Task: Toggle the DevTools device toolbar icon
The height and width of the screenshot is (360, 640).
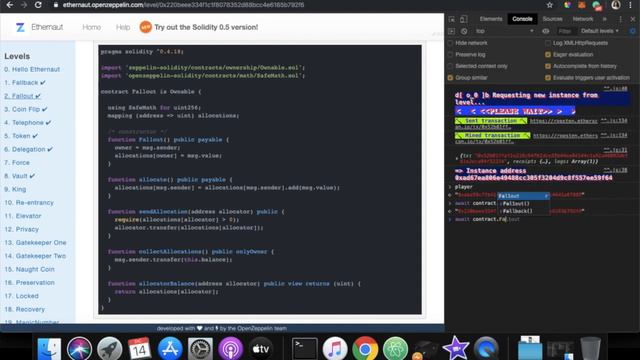Action: click(464, 19)
